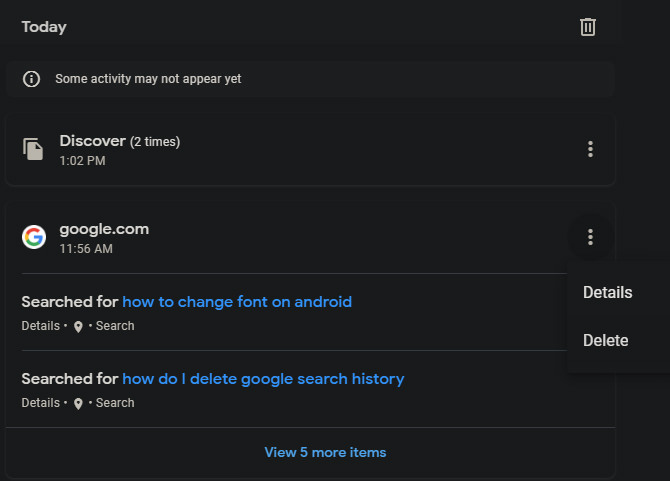The width and height of the screenshot is (670, 481).
Task: Click Details under delete history search
Action: [40, 403]
